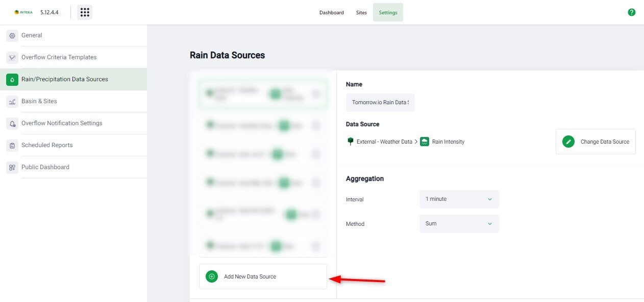Screen dimensions: 644x302
Task: Click Add New Data Source button
Action: [262, 276]
